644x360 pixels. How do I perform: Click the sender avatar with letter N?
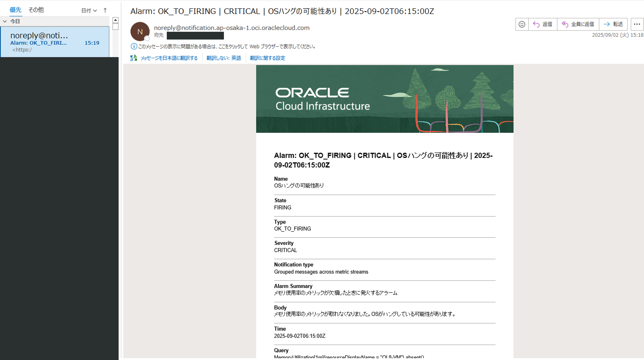coord(140,31)
